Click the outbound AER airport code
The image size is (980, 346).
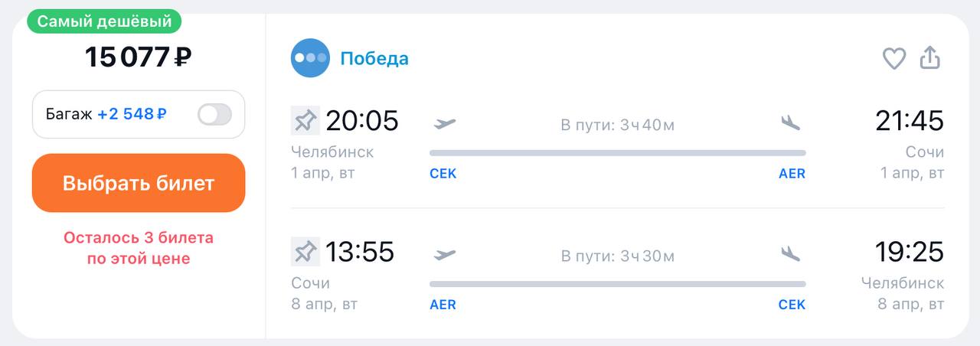pos(792,174)
